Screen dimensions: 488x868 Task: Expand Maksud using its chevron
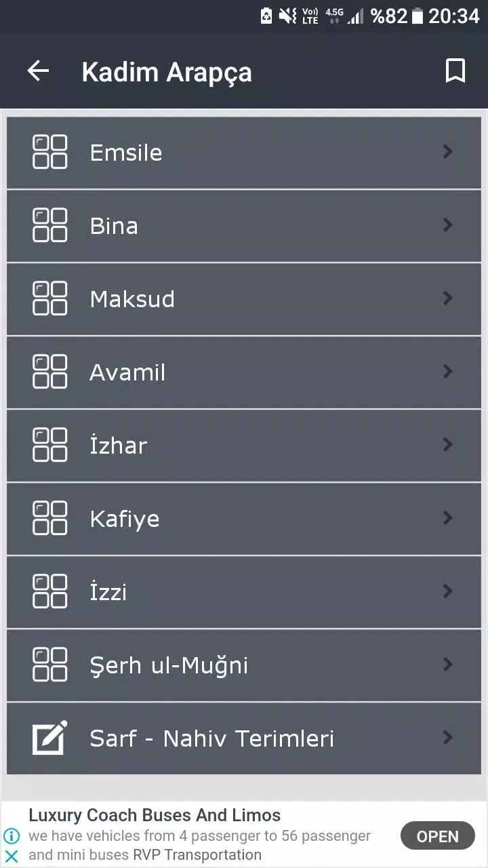point(447,298)
